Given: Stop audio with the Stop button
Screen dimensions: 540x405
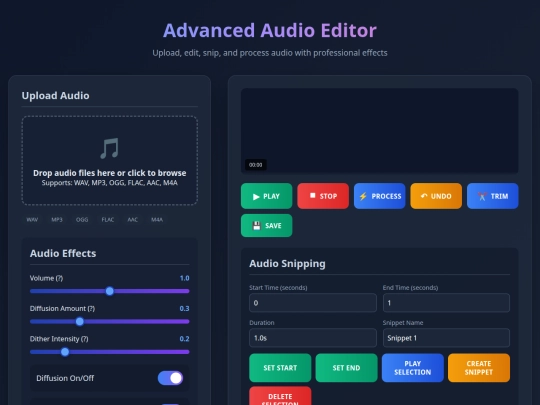Looking at the screenshot, I should tap(323, 196).
